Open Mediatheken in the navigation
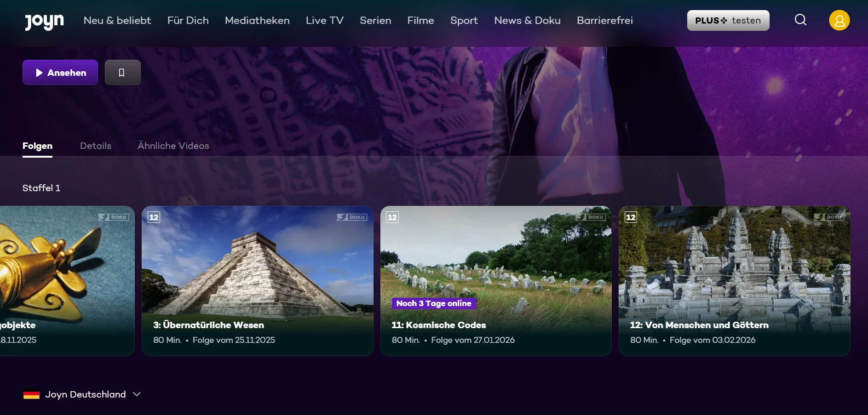The height and width of the screenshot is (415, 868). click(x=257, y=20)
